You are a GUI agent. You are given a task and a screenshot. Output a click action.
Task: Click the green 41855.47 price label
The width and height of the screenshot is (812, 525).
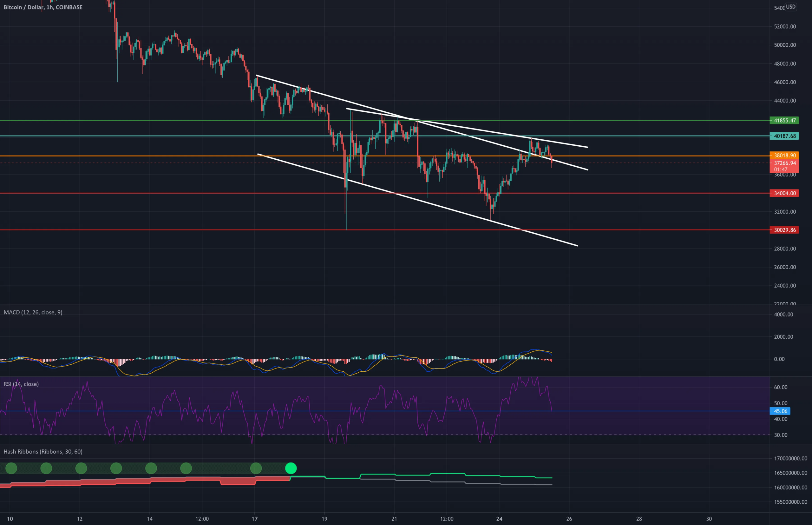point(784,120)
